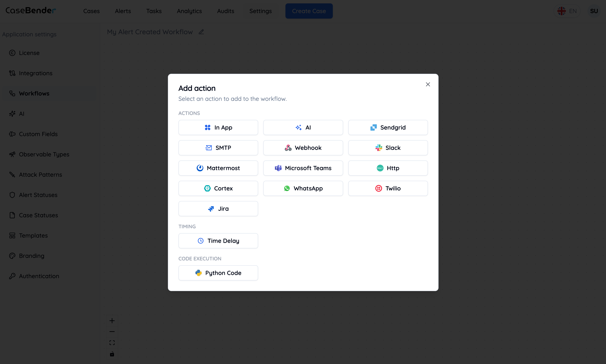Close the Add action dialog
The height and width of the screenshot is (364, 606).
coord(428,84)
